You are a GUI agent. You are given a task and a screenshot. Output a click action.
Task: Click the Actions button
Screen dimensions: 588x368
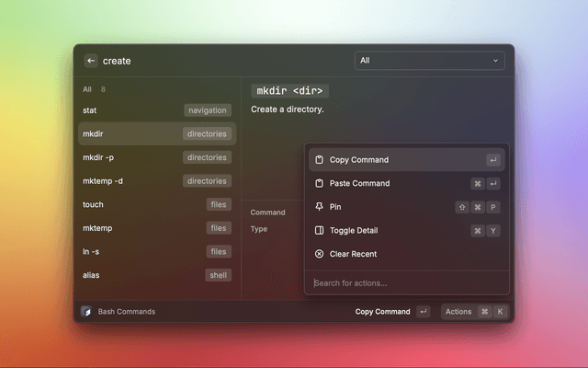475,312
